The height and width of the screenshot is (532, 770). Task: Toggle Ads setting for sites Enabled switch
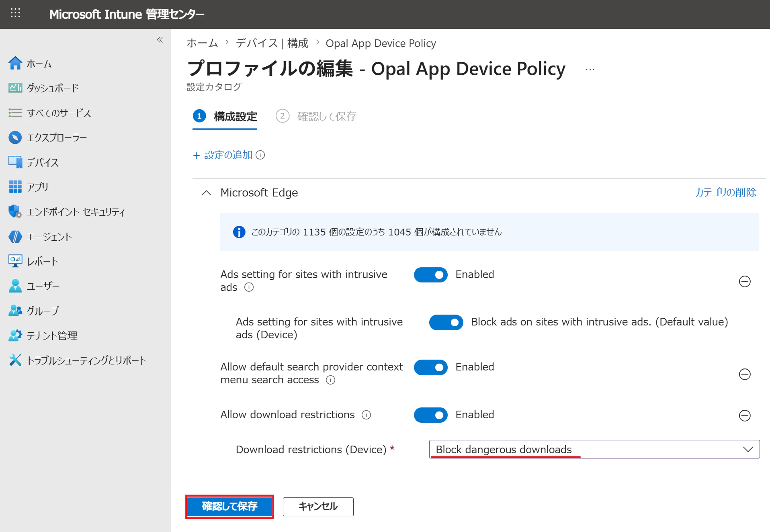point(430,275)
